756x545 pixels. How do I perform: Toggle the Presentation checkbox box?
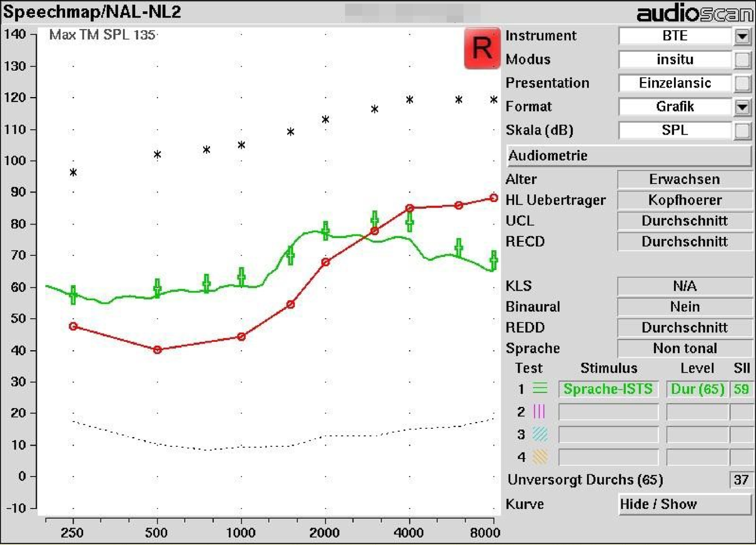click(x=742, y=83)
